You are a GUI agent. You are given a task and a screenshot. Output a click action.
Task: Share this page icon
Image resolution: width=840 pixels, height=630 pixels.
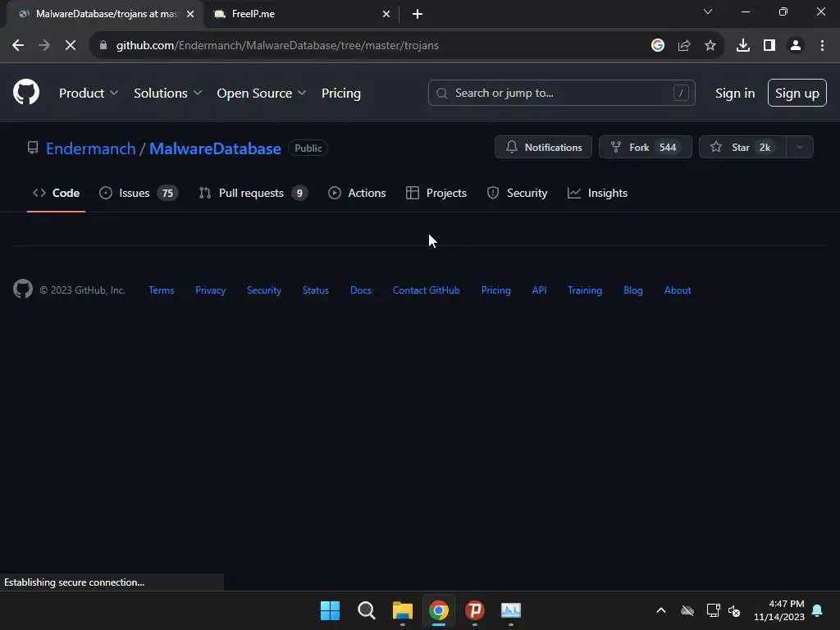pos(684,46)
